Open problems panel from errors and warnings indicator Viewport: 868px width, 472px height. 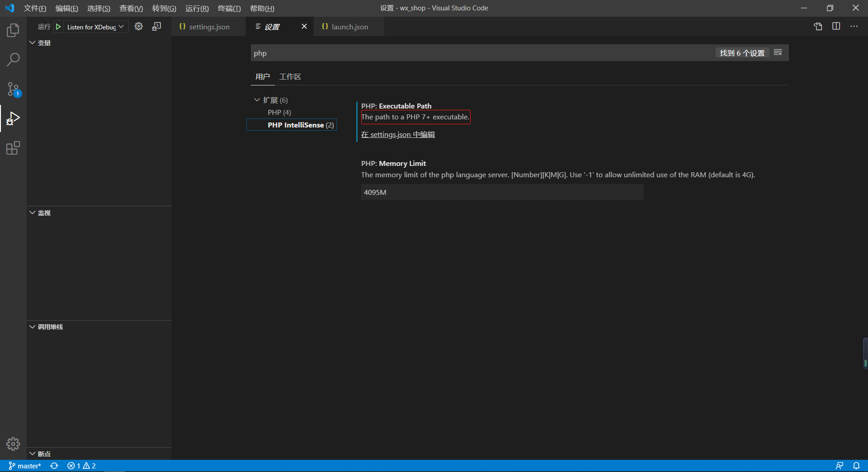[81, 466]
